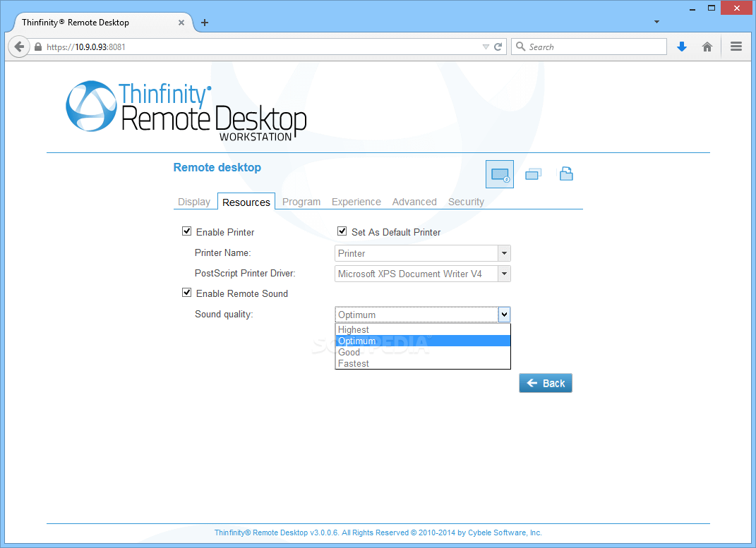
Task: Click the browser back arrow button
Action: point(19,47)
